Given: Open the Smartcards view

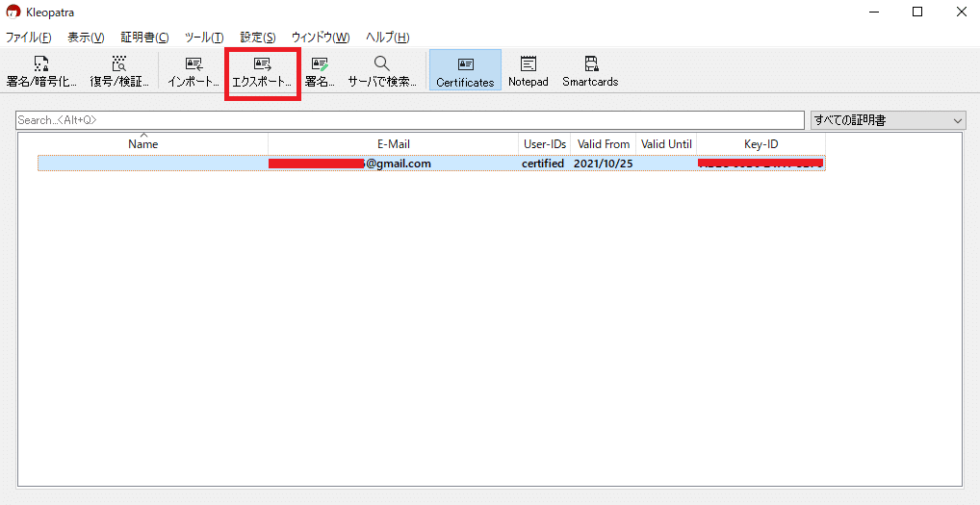Looking at the screenshot, I should [590, 70].
